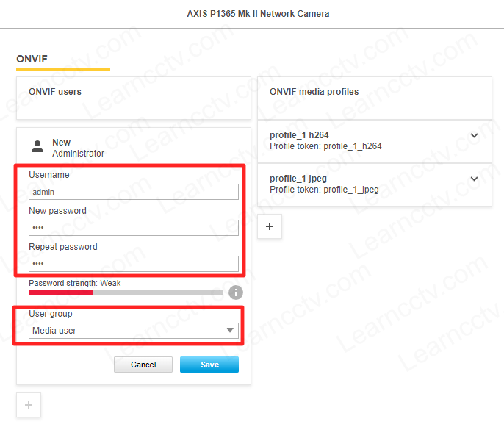Click the New Administrator user label
Screen dimensions: 504x427
pyautogui.click(x=77, y=148)
